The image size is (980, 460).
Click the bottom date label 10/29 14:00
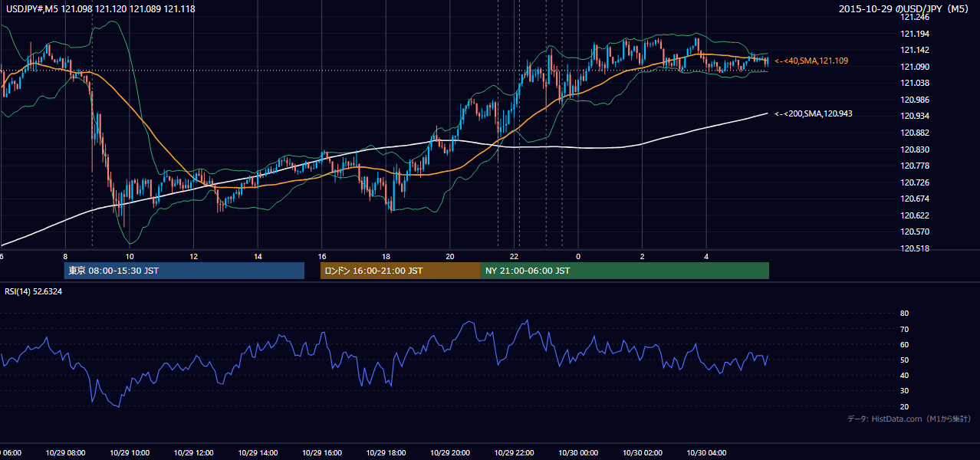point(258,452)
